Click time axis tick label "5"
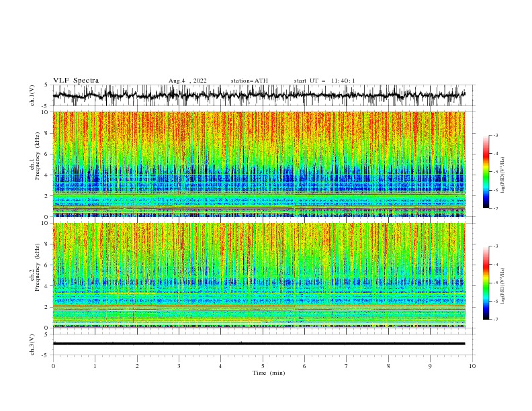The height and width of the screenshot is (411, 532). pyautogui.click(x=263, y=366)
